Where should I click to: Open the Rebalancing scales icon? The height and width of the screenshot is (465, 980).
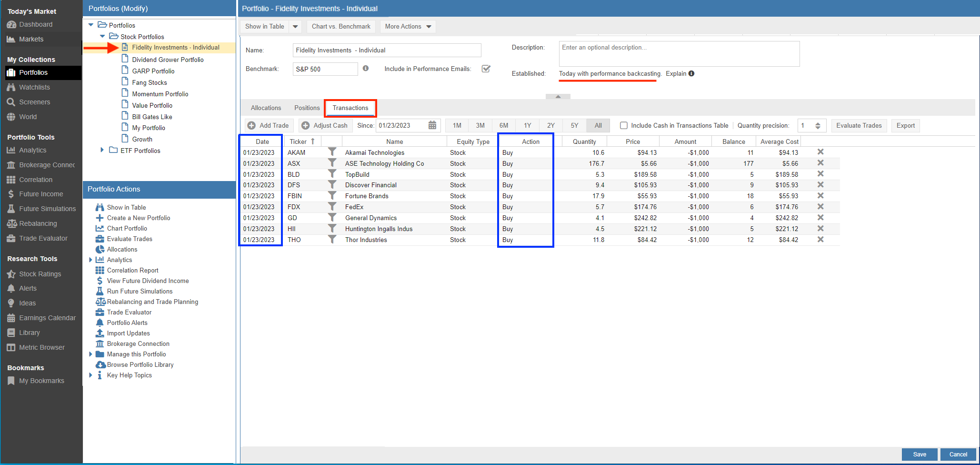point(12,223)
